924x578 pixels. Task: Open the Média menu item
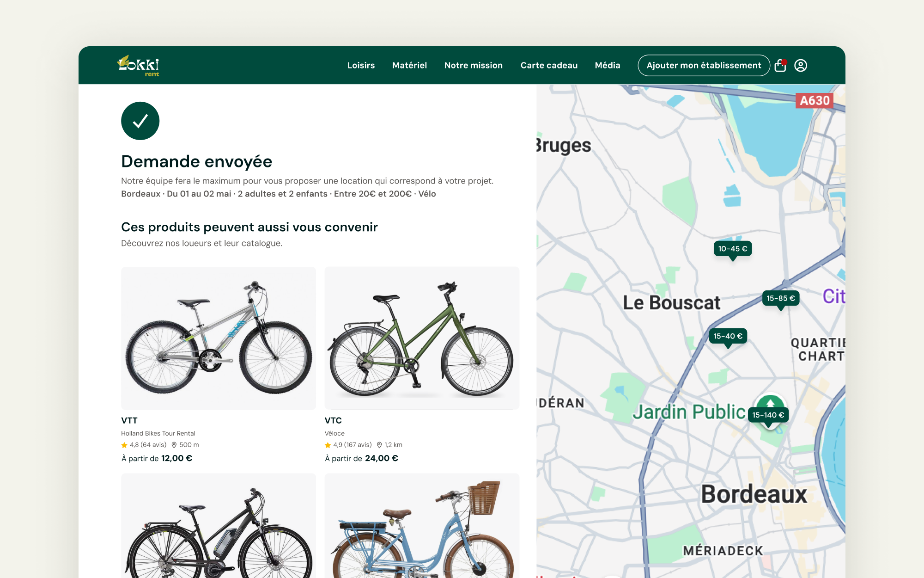(x=608, y=66)
